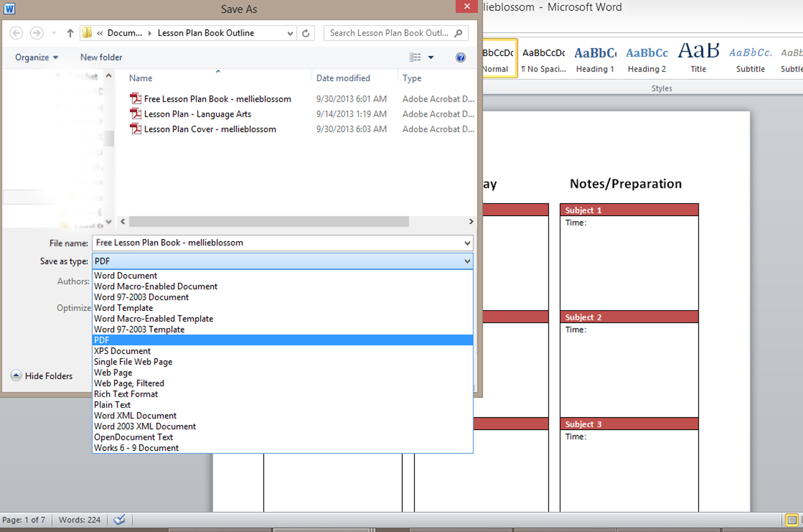Change view with the view layout icon
The width and height of the screenshot is (803, 532).
pos(415,57)
